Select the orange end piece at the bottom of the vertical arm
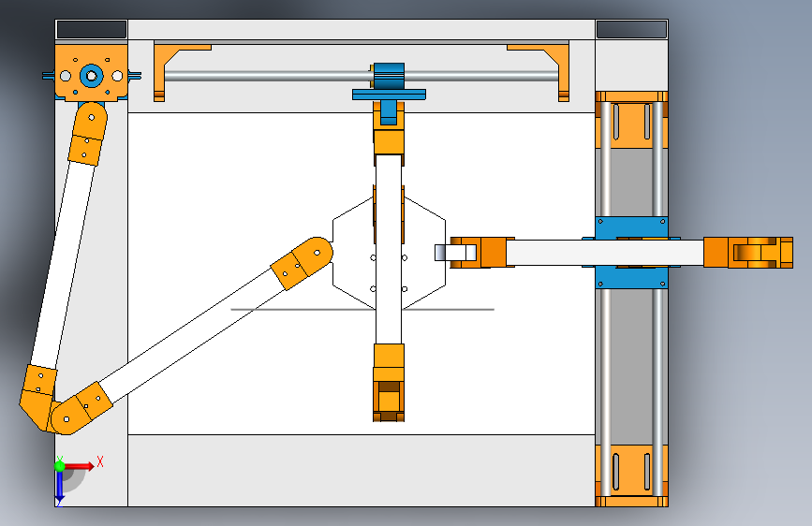This screenshot has width=812, height=526. [389, 383]
